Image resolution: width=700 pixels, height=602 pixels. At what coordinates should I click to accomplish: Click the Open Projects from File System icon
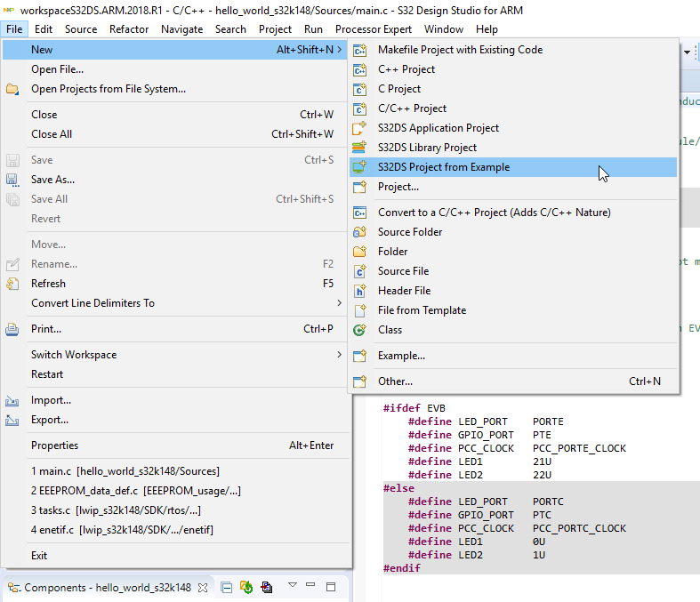[12, 89]
